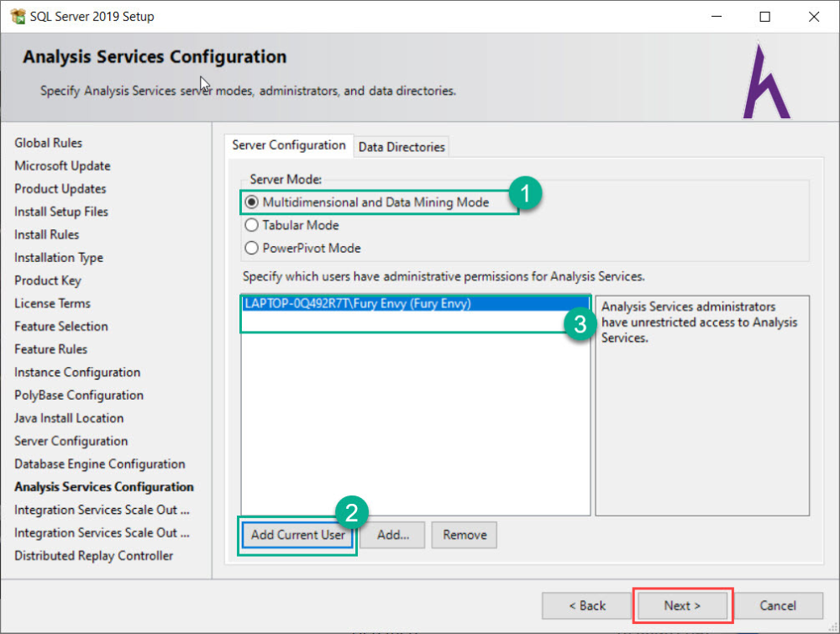Click the PolyBase Configuration step
This screenshot has width=840, height=634.
(79, 396)
